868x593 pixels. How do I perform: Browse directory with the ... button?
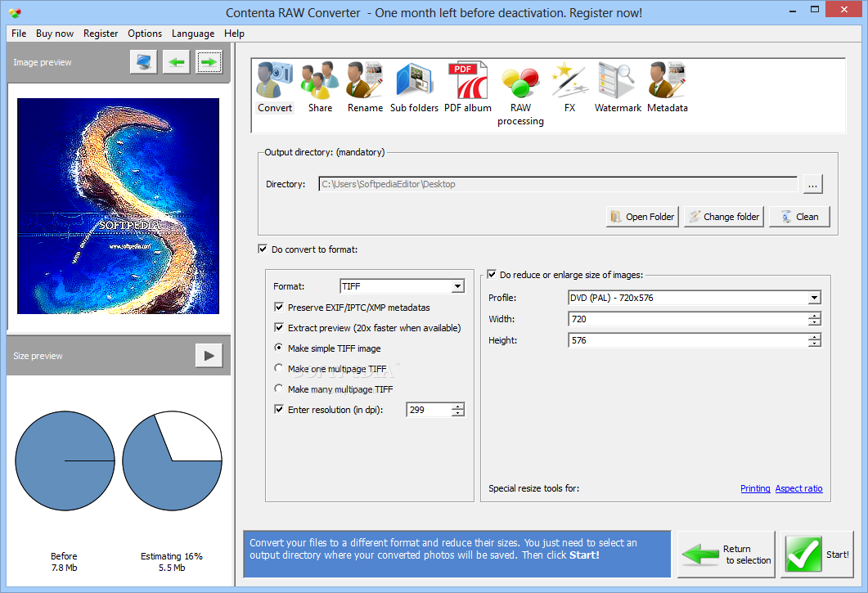812,184
